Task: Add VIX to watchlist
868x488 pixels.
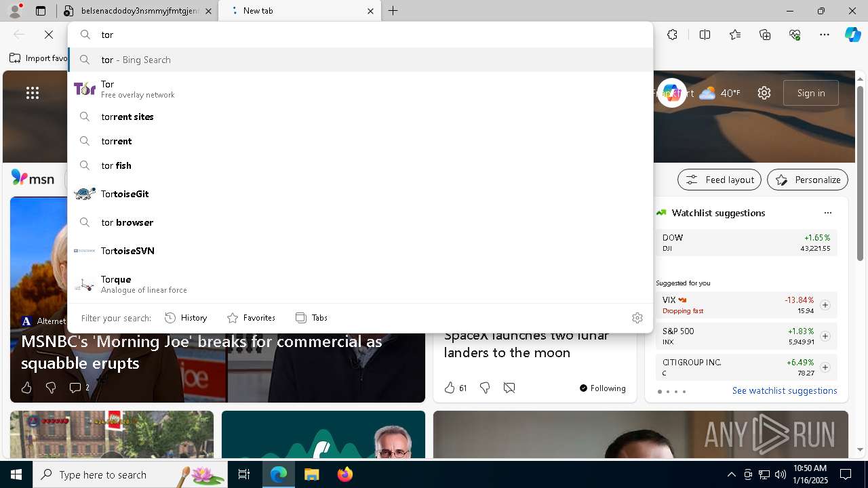Action: [x=825, y=305]
